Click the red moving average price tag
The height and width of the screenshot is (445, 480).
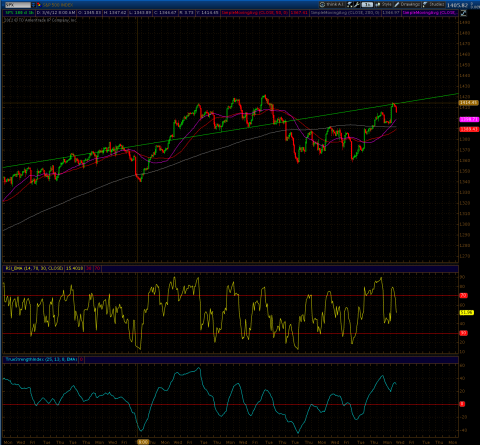click(469, 129)
